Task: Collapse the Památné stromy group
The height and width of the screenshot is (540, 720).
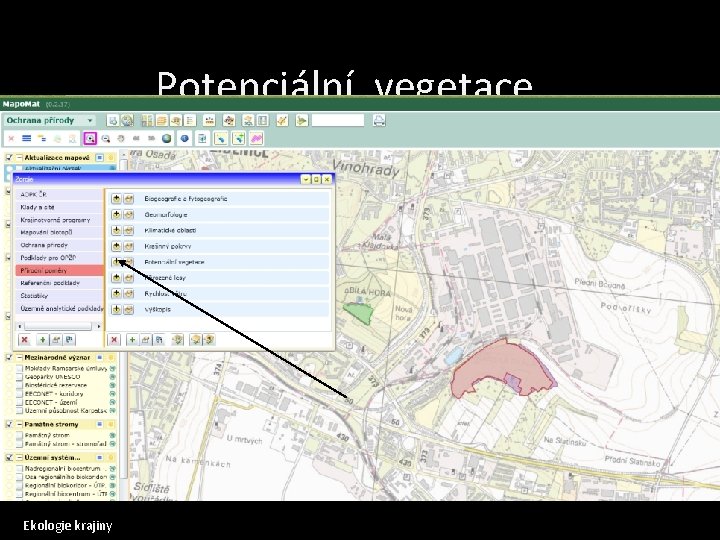Action: (x=20, y=424)
